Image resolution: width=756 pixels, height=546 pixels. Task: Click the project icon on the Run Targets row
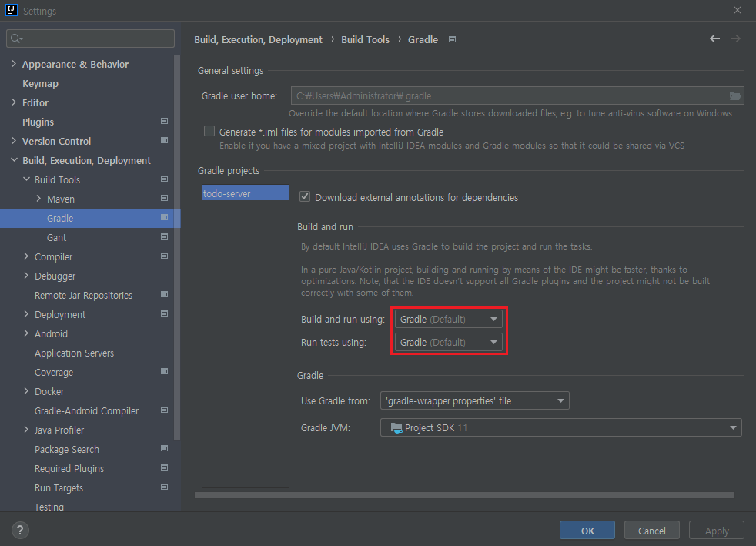165,487
